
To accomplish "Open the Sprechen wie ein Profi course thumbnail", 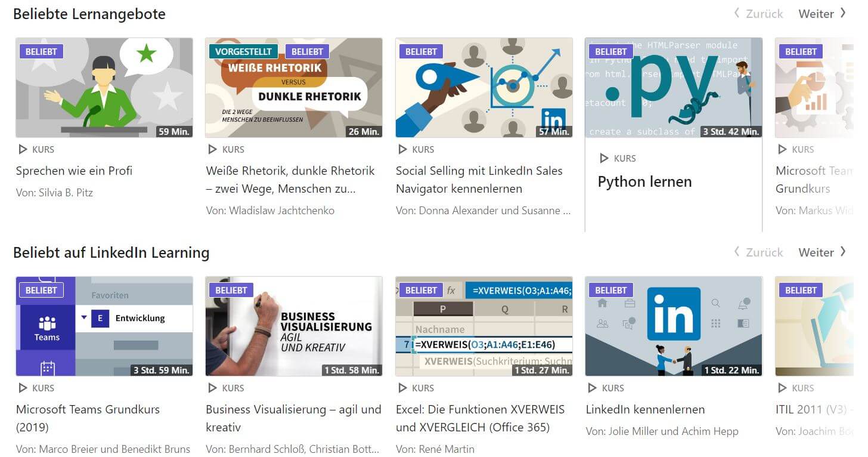I will click(104, 88).
